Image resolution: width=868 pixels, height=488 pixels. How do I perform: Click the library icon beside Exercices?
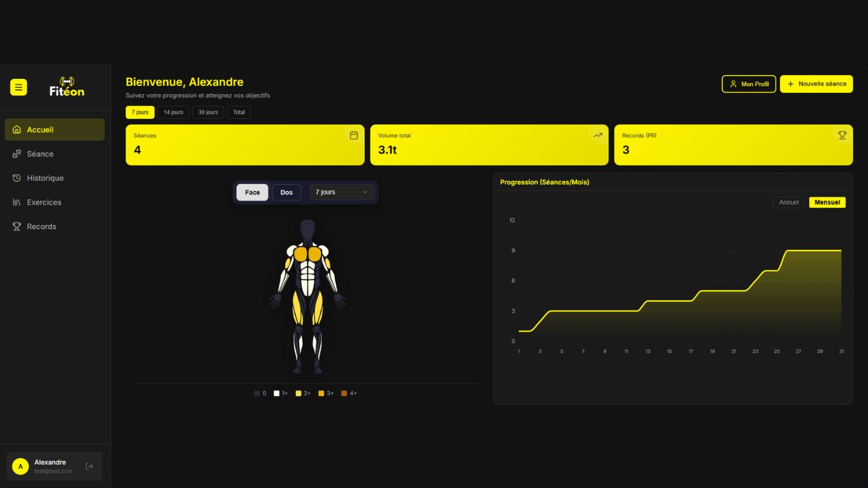pos(17,202)
